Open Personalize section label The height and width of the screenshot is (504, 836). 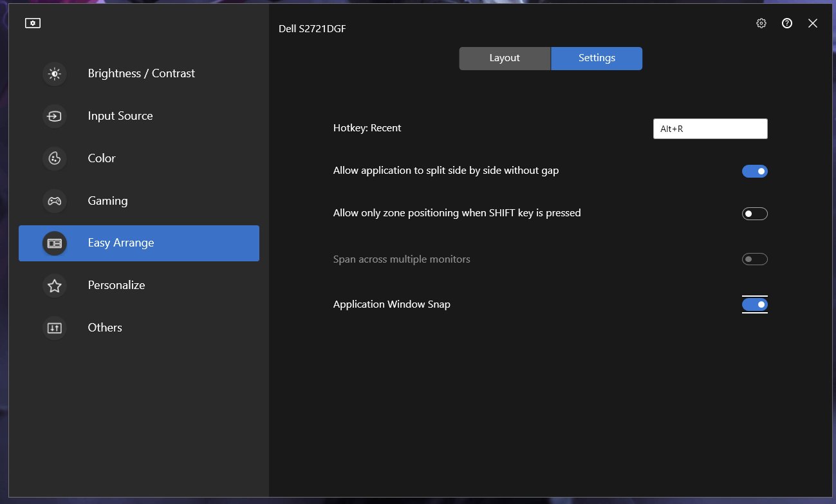pyautogui.click(x=116, y=285)
